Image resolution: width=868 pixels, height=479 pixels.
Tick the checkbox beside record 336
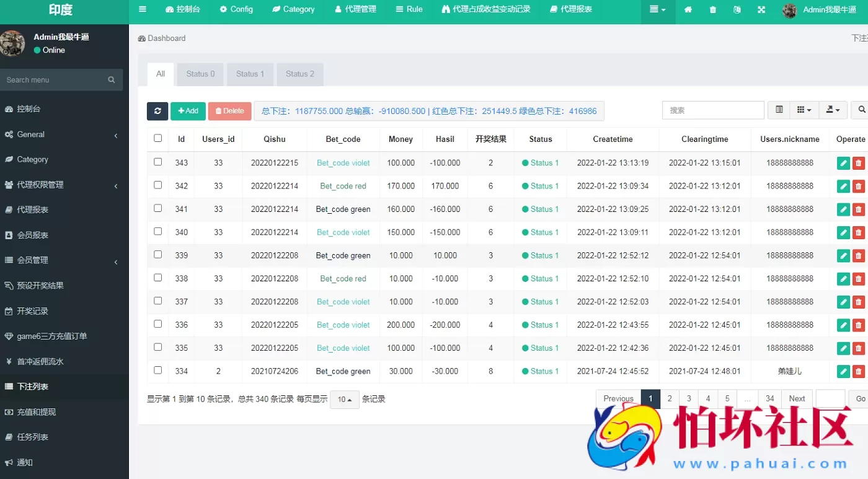point(157,325)
